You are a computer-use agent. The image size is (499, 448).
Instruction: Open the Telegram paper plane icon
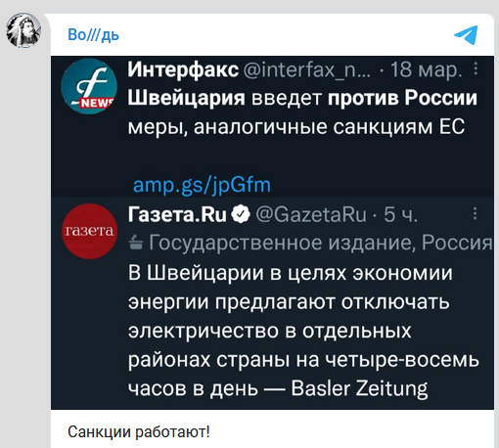[466, 34]
